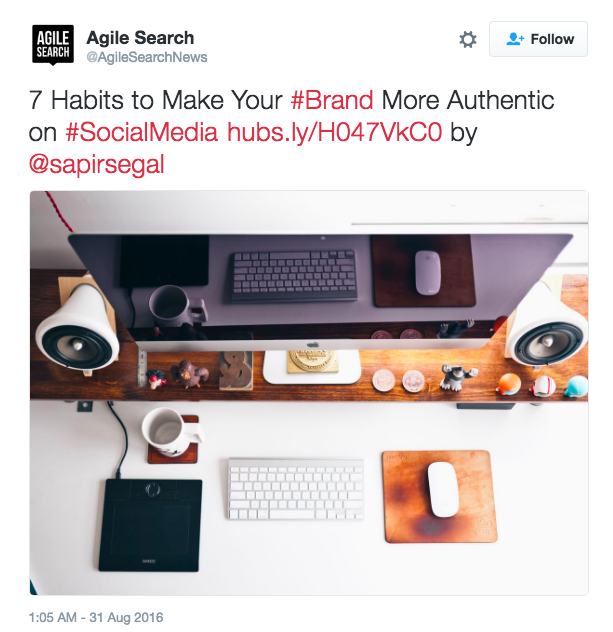Open the #SocialMedia hashtag
The width and height of the screenshot is (613, 632).
141,132
